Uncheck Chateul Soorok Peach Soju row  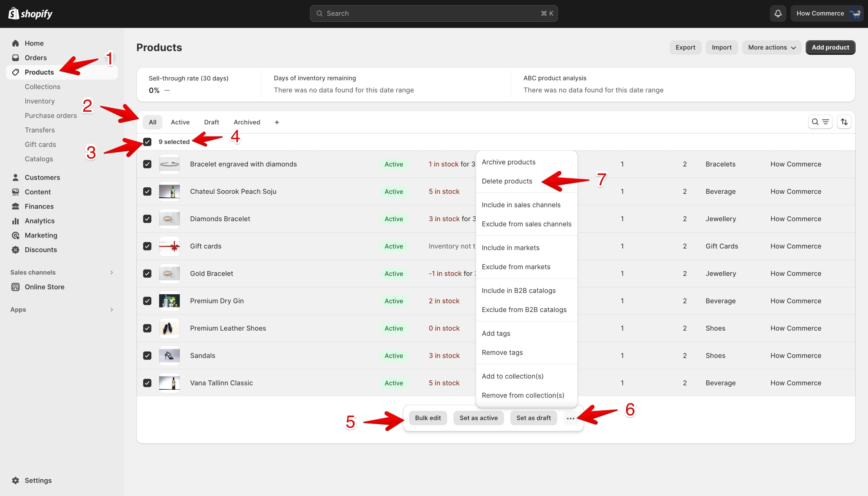(x=147, y=192)
